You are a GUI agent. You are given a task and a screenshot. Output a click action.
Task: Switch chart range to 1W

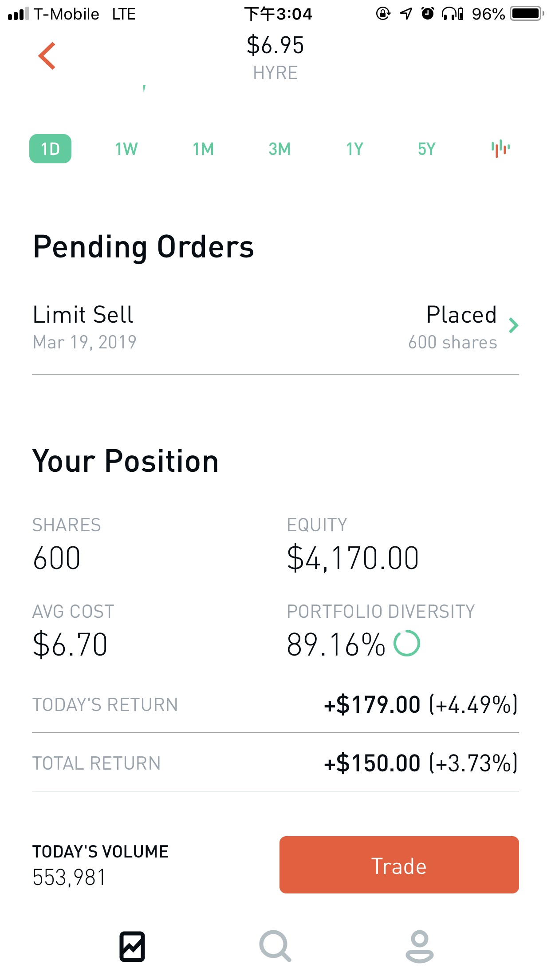pyautogui.click(x=126, y=149)
